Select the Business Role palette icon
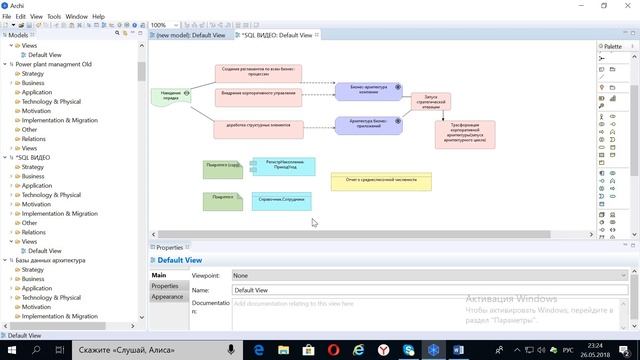The height and width of the screenshot is (360, 640). coord(613,117)
